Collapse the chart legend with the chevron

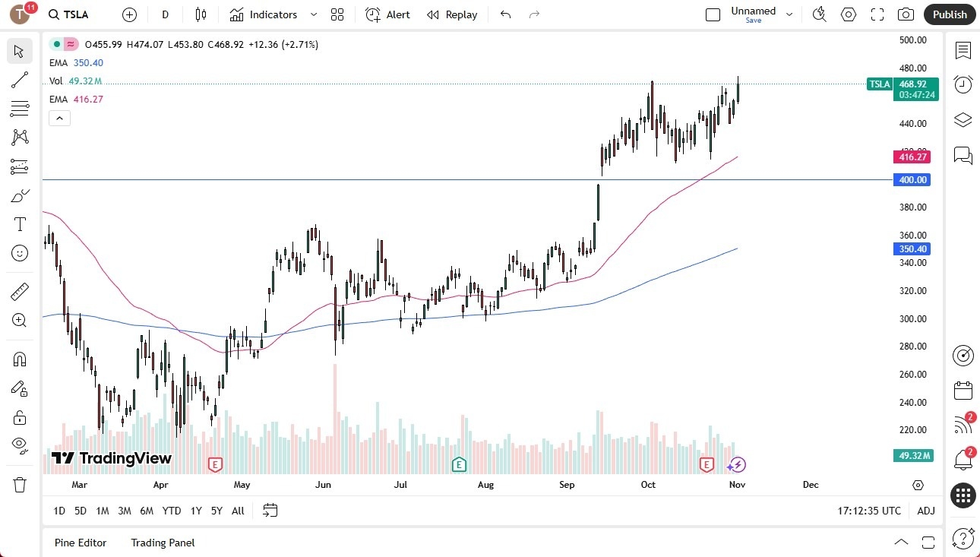point(59,118)
